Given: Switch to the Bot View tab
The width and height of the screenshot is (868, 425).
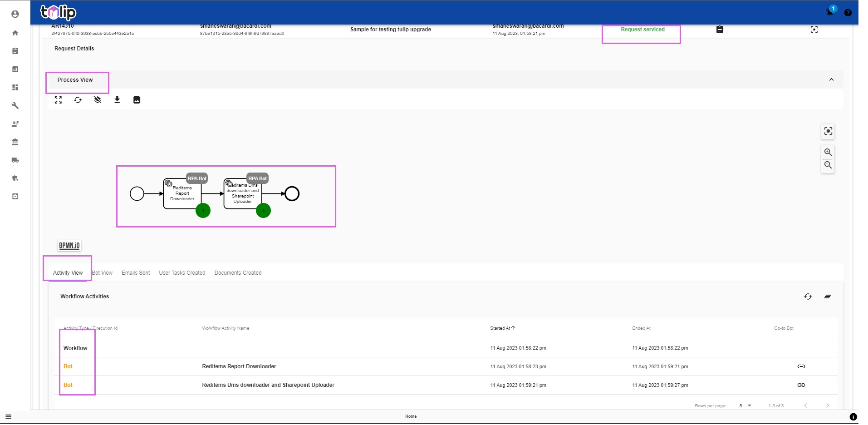Looking at the screenshot, I should (x=102, y=273).
